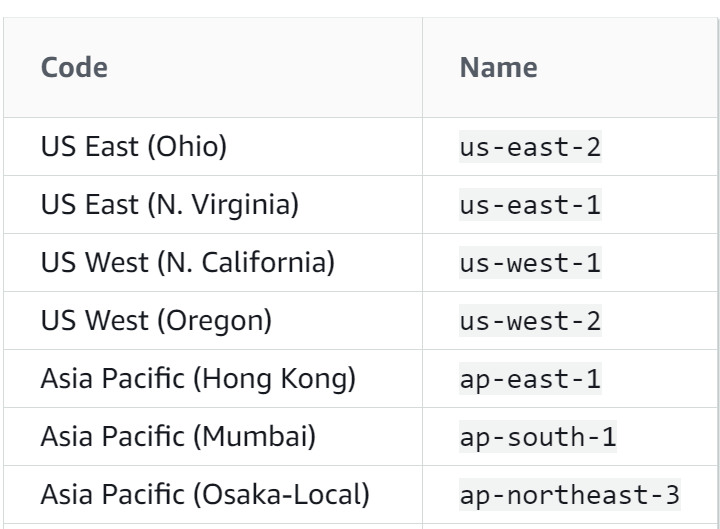720x529 pixels.
Task: Select the ap-south-1 code text
Action: pyautogui.click(x=538, y=437)
